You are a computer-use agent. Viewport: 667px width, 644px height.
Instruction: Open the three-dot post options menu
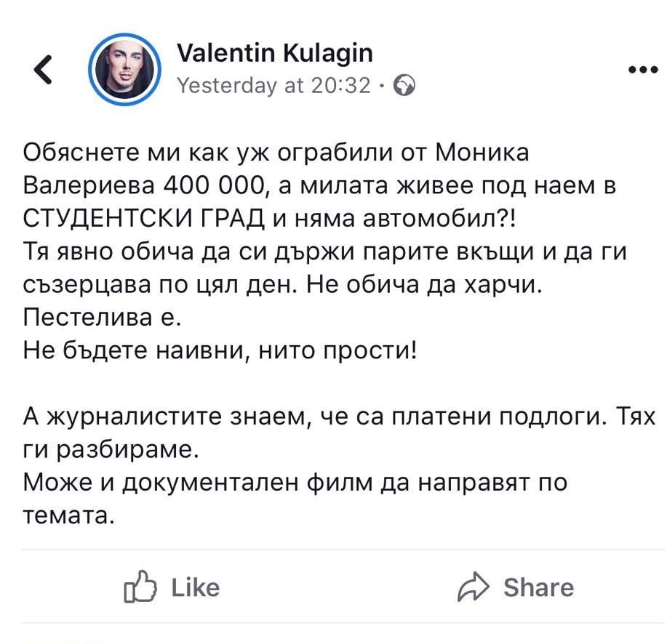pyautogui.click(x=642, y=71)
